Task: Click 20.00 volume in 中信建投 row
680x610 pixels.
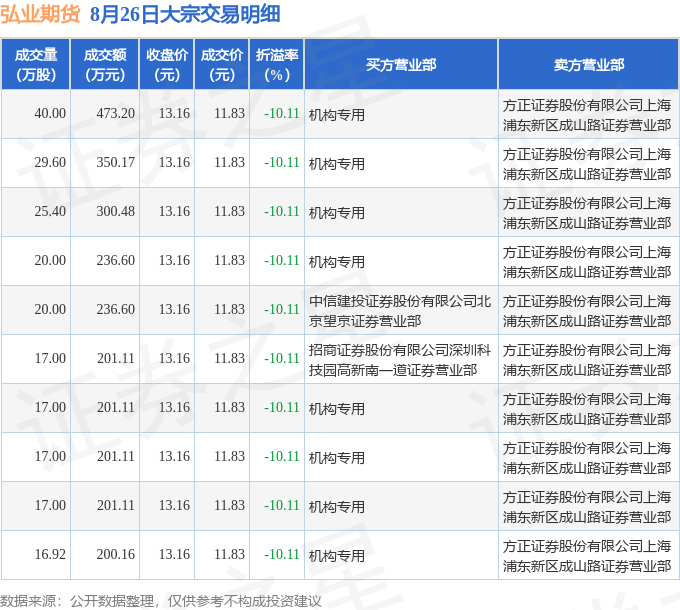Action: point(50,310)
